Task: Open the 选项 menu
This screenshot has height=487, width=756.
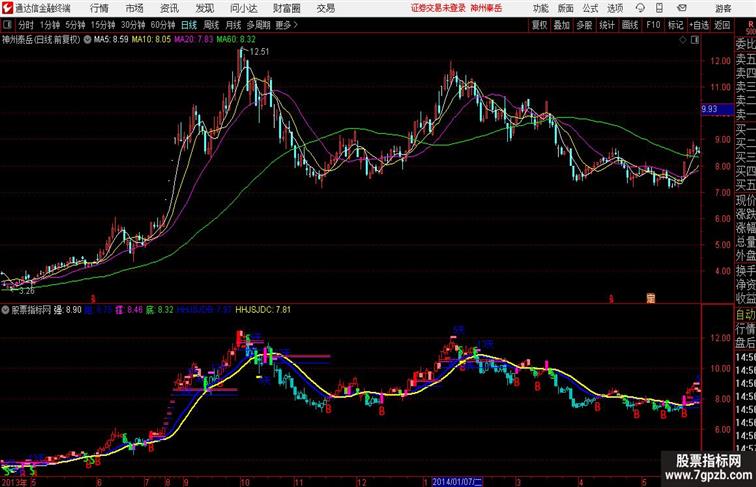Action: point(615,8)
